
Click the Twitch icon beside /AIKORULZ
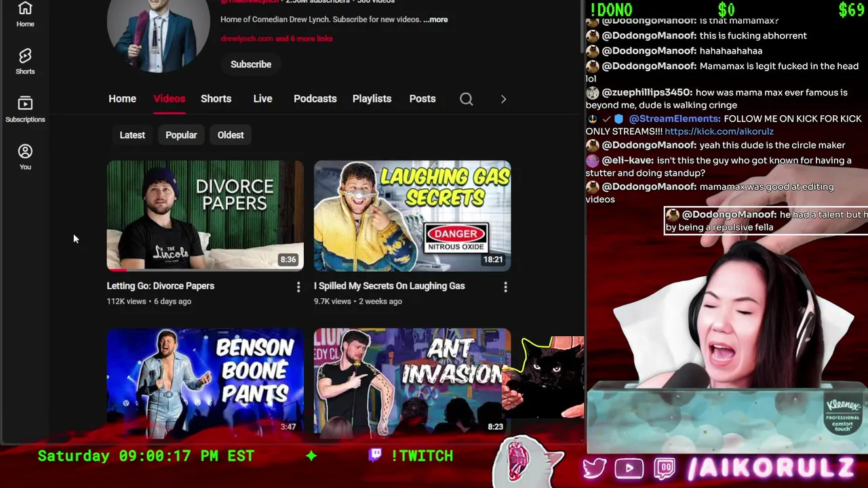tap(665, 468)
